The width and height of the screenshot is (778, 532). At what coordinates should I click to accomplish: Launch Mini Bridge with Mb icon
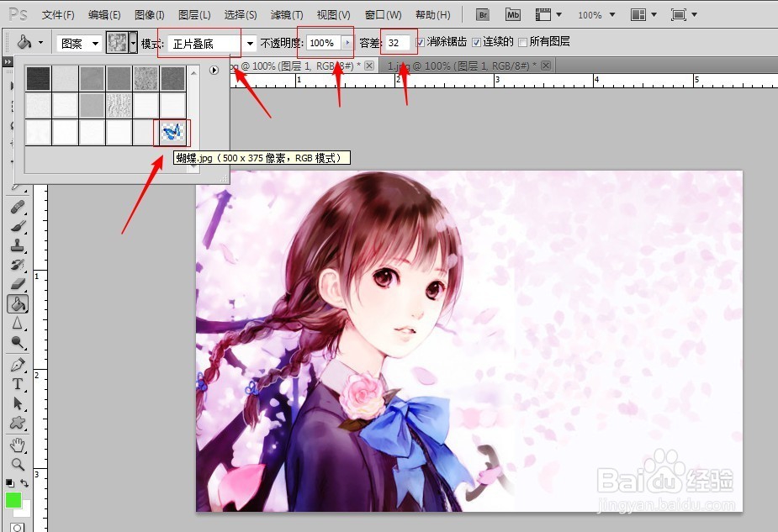[x=512, y=15]
